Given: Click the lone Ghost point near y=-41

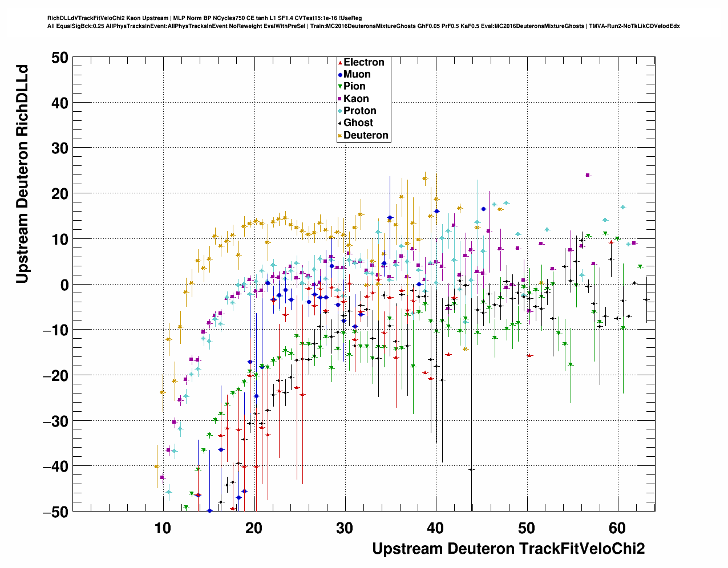Looking at the screenshot, I should coord(471,469).
